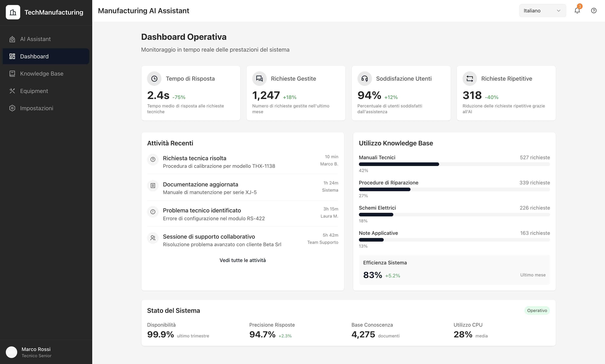Click the Manufacturing AI Assistant header title
The image size is (605, 364).
[143, 11]
